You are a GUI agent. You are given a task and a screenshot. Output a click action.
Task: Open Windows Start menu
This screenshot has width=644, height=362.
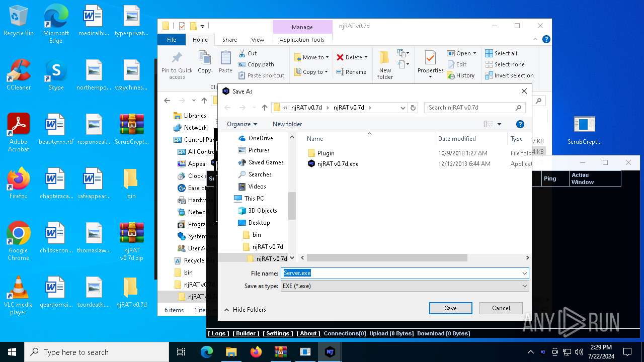point(12,352)
